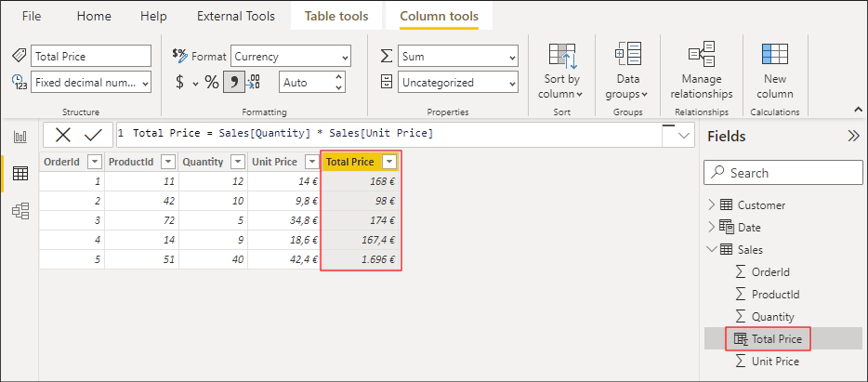Click the 167,4 € Total Price cell
Viewport: 868px width, 382px height.
(361, 240)
